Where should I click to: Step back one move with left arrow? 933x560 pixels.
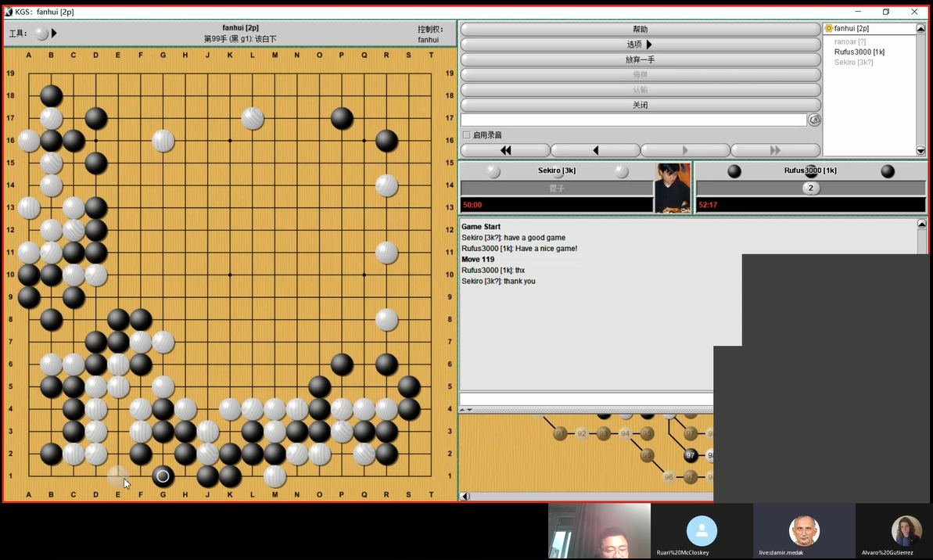[595, 150]
